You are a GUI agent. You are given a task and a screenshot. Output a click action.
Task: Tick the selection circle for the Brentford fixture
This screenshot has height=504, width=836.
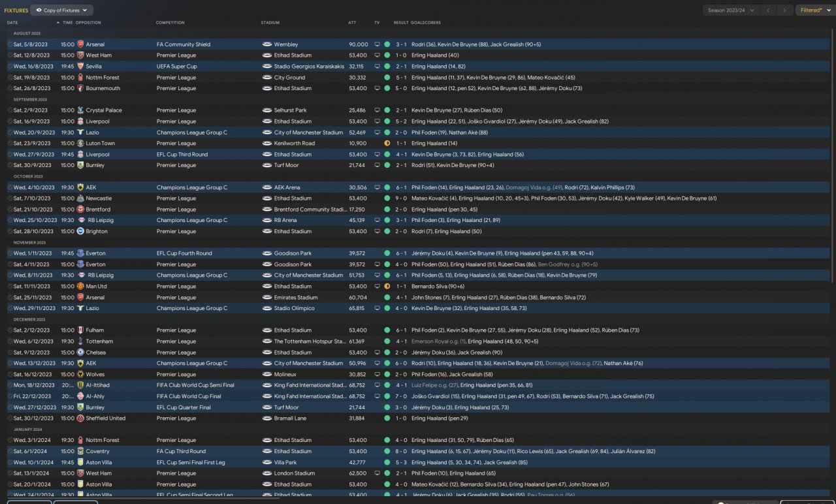(10, 210)
